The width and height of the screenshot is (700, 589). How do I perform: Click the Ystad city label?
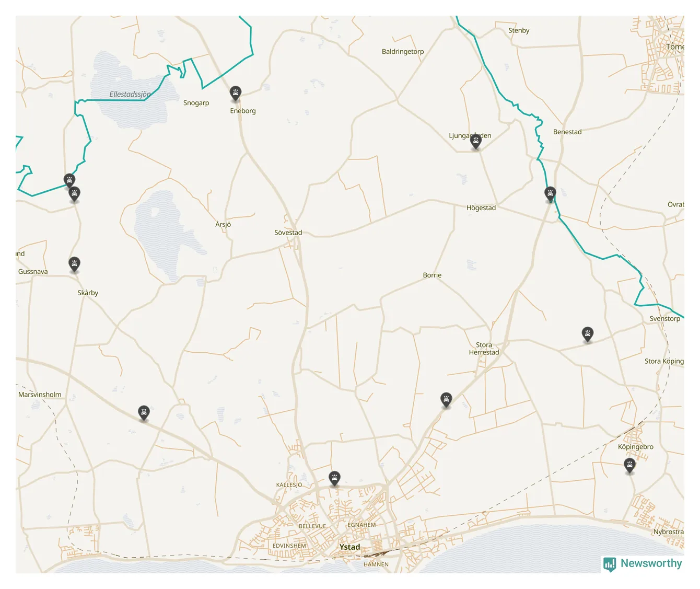349,547
